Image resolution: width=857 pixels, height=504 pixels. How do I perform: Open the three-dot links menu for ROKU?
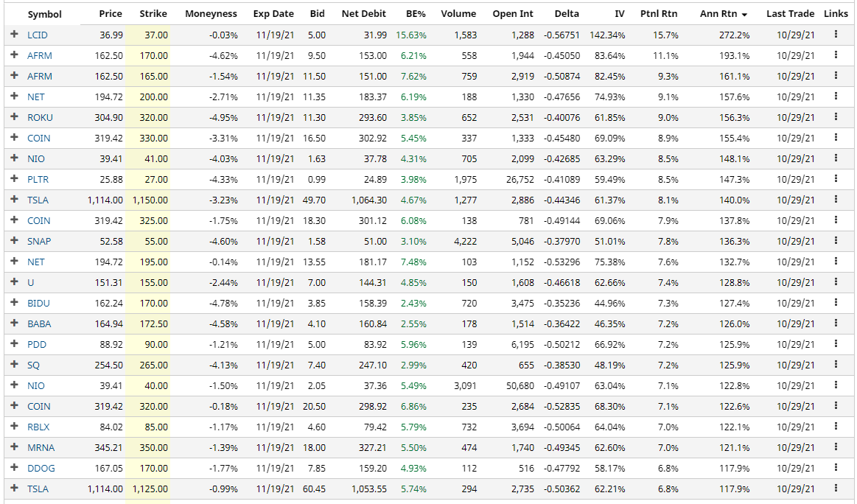(x=836, y=116)
